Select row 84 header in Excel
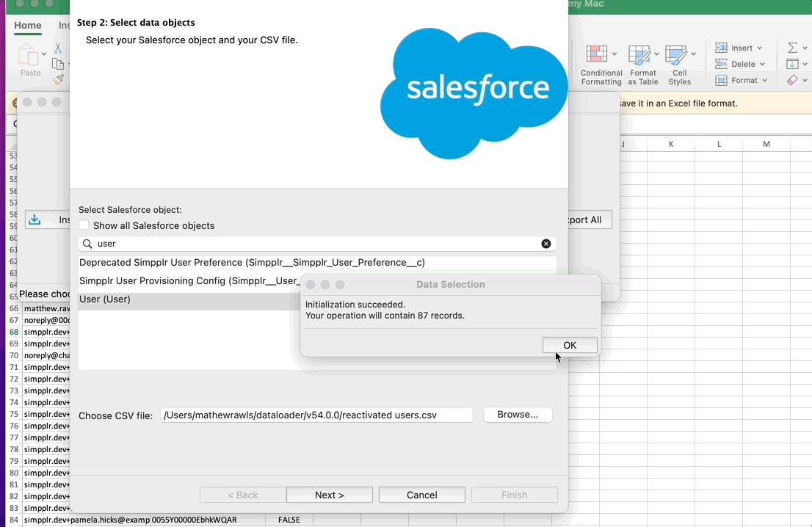812x527 pixels. click(x=14, y=520)
